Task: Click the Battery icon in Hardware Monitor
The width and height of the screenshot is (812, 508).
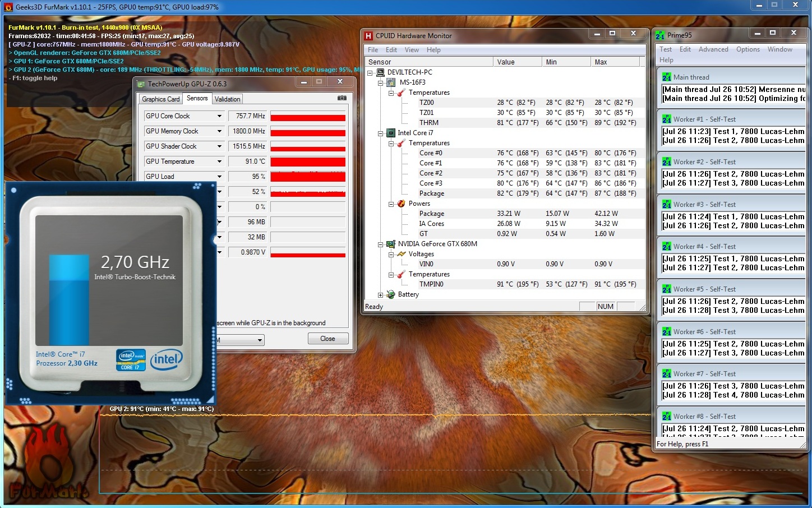Action: tap(391, 294)
